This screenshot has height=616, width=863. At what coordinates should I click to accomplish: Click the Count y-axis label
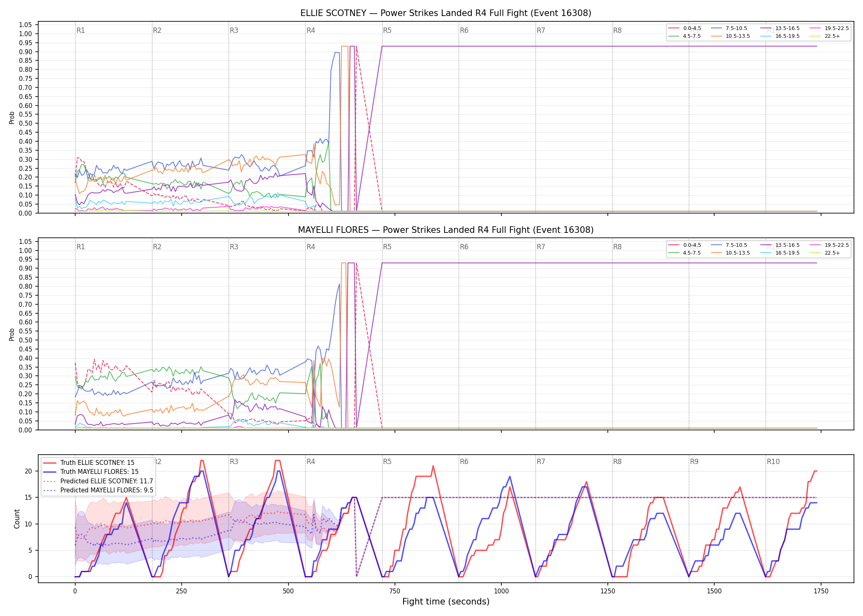(x=17, y=519)
